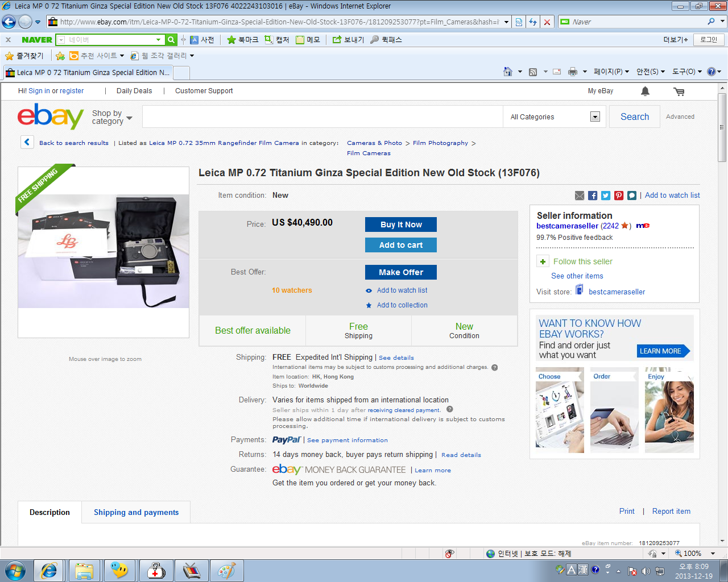
Task: Click the compatibility view icon in address bar
Action: [519, 22]
